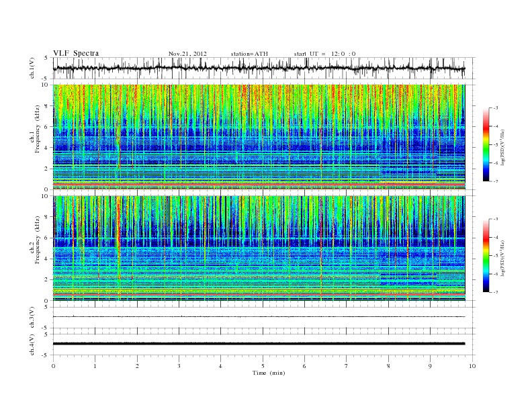The width and height of the screenshot is (532, 411).
Task: Click the time axis tick label "2"
Action: point(137,366)
